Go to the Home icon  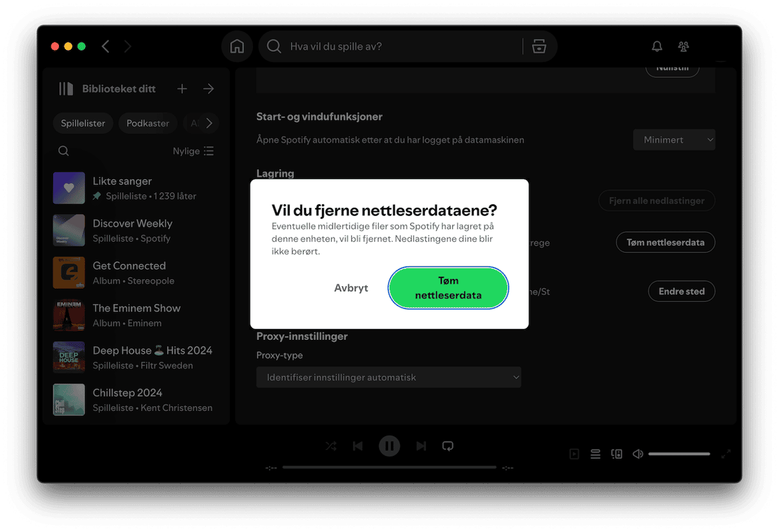[237, 47]
